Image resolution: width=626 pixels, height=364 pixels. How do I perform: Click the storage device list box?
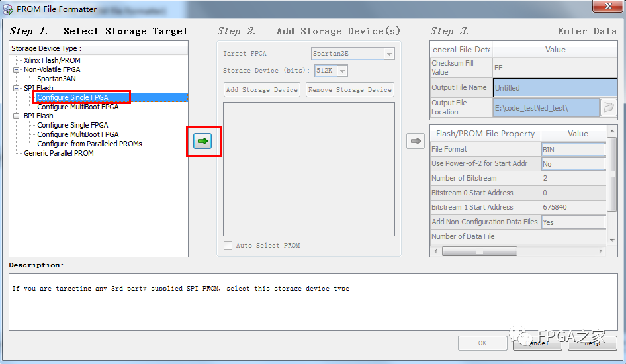308,169
